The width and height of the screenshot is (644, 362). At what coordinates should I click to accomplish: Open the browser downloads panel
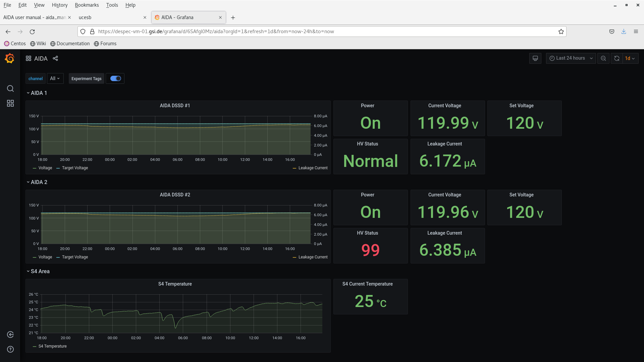(x=624, y=32)
